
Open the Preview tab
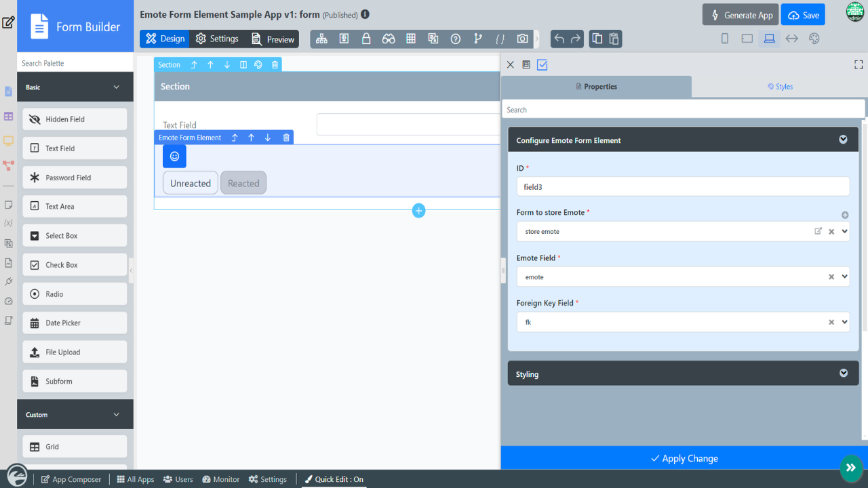click(x=273, y=39)
